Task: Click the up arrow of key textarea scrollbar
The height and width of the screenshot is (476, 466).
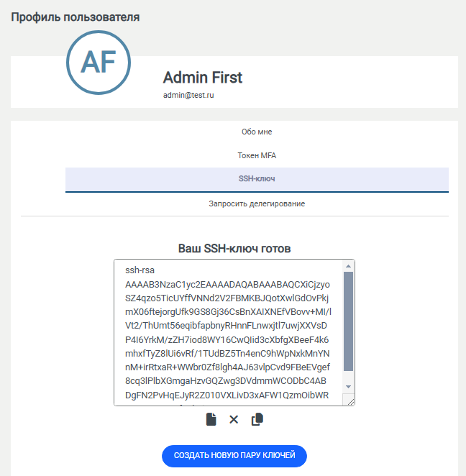Action: 348,266
